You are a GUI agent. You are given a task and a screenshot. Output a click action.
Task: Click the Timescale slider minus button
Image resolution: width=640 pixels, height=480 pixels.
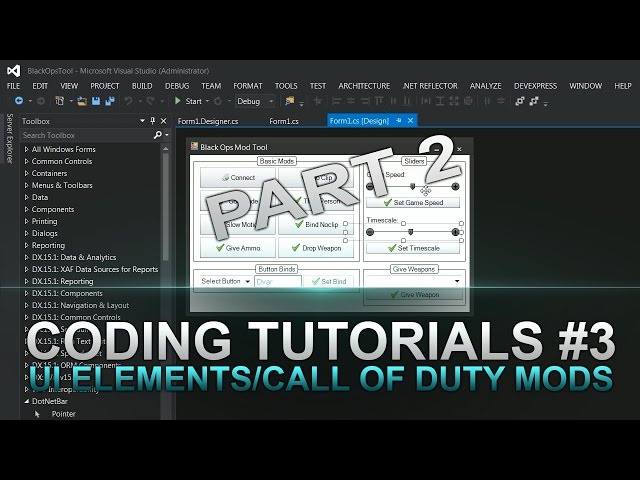(x=370, y=232)
